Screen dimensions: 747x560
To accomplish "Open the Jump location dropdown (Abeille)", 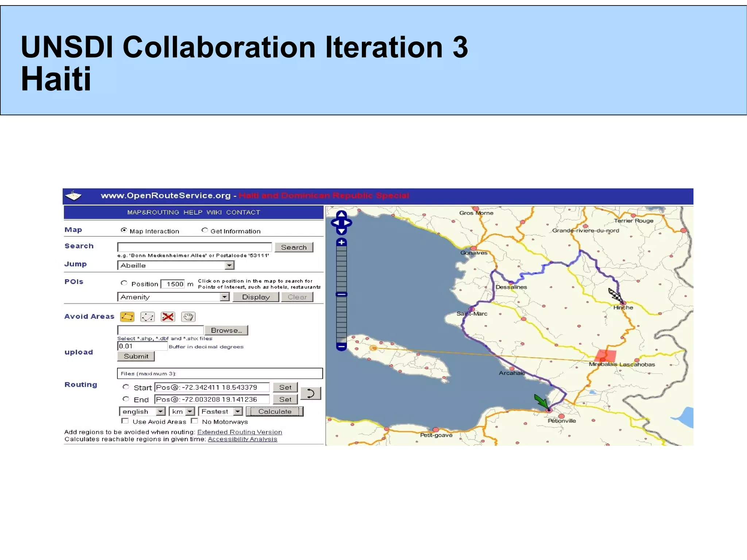I will pyautogui.click(x=175, y=265).
